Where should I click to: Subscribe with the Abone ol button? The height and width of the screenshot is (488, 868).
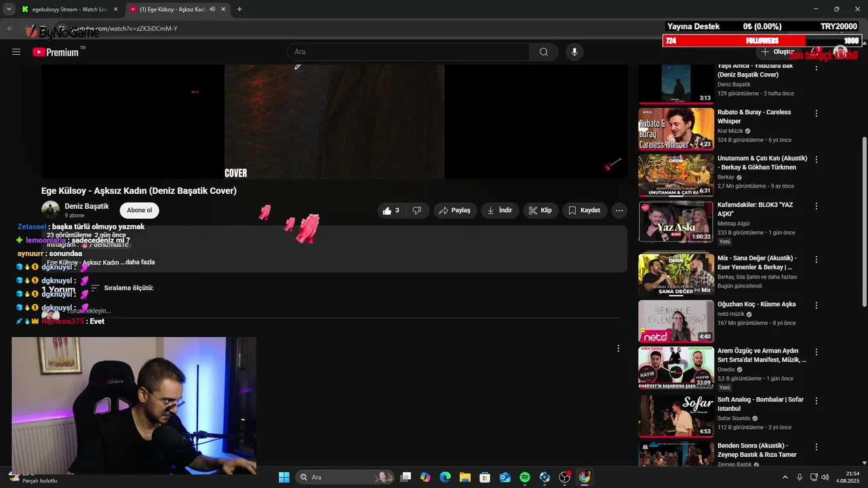[140, 211]
